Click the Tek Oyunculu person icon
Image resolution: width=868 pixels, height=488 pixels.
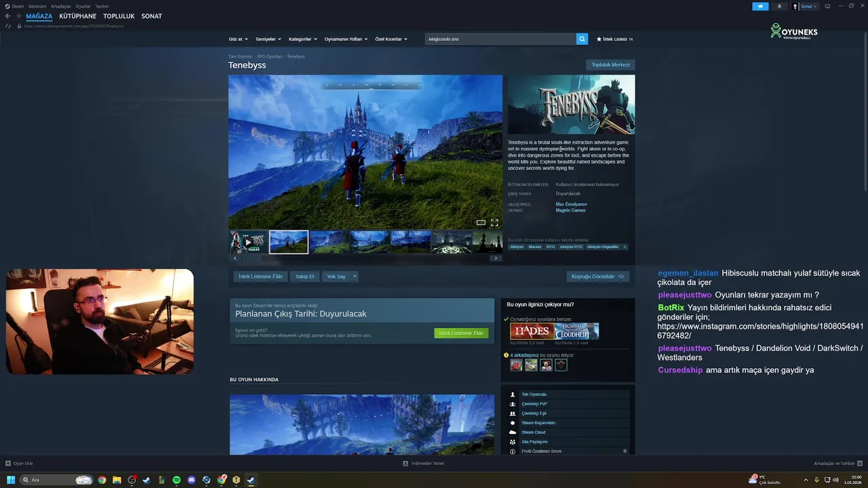tap(513, 394)
